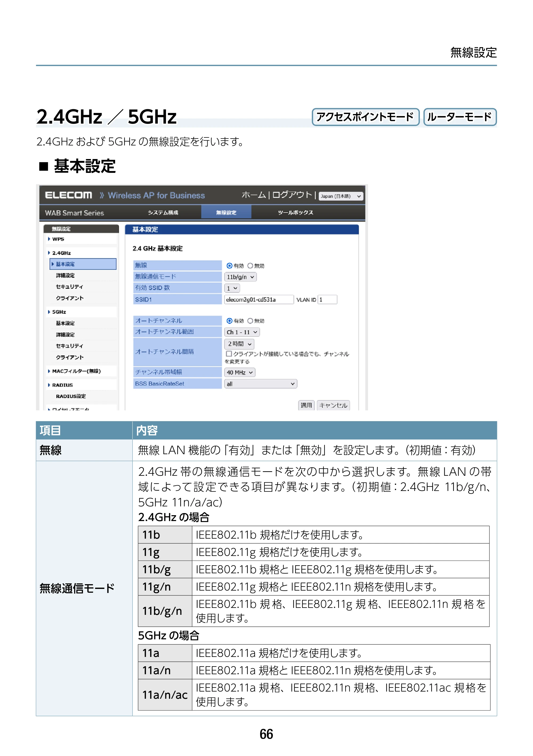Set 無線 to 無効 radio button
Screen dimensions: 533x756
coord(250,266)
